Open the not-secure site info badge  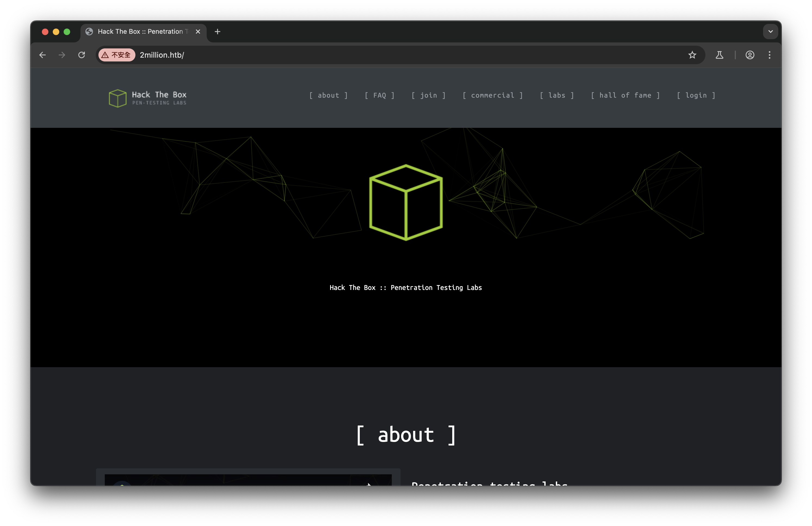(116, 55)
